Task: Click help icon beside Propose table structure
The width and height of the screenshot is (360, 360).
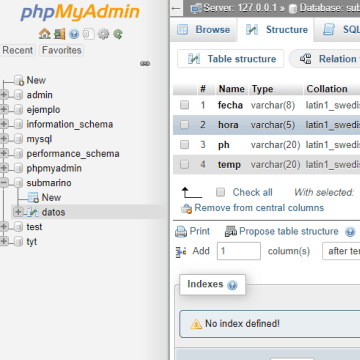Action: tap(350, 232)
